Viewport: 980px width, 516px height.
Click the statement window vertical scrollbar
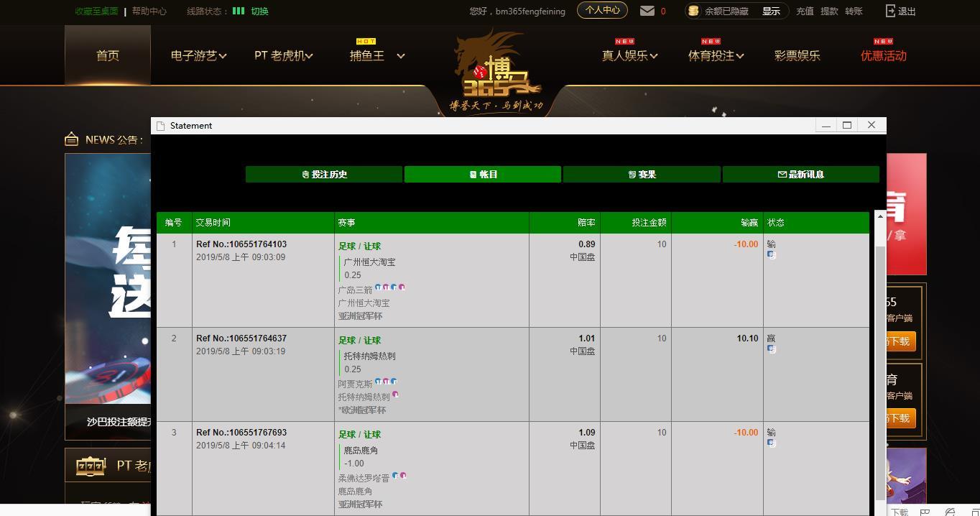(x=879, y=359)
